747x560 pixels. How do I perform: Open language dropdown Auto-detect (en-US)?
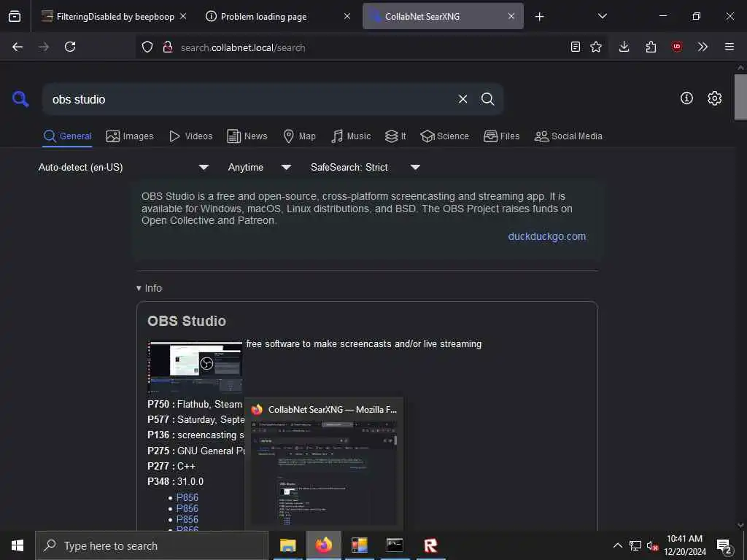point(123,167)
